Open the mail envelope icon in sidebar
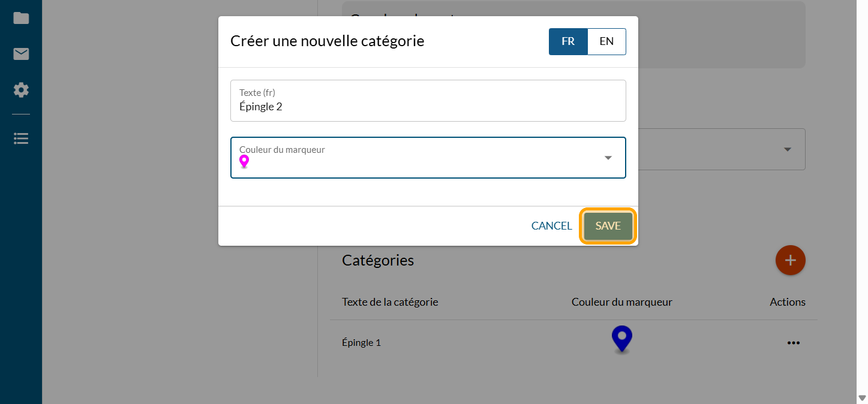 [x=21, y=55]
